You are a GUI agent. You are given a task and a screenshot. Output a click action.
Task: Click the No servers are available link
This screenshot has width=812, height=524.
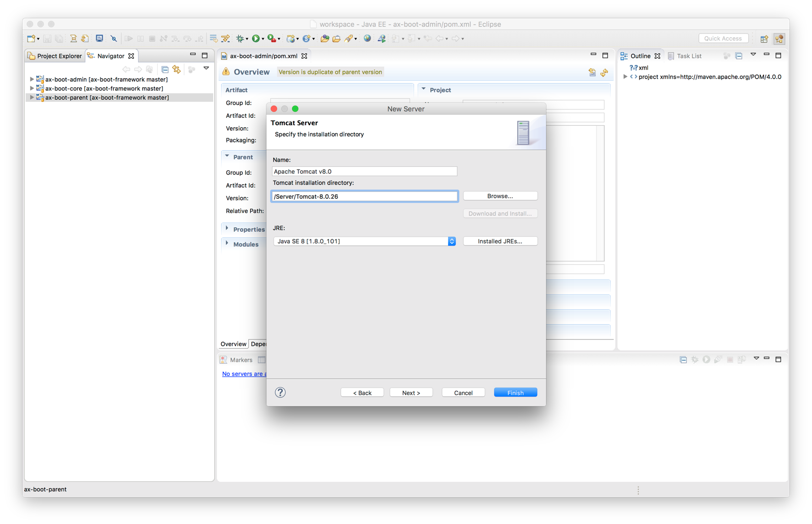[x=244, y=374]
